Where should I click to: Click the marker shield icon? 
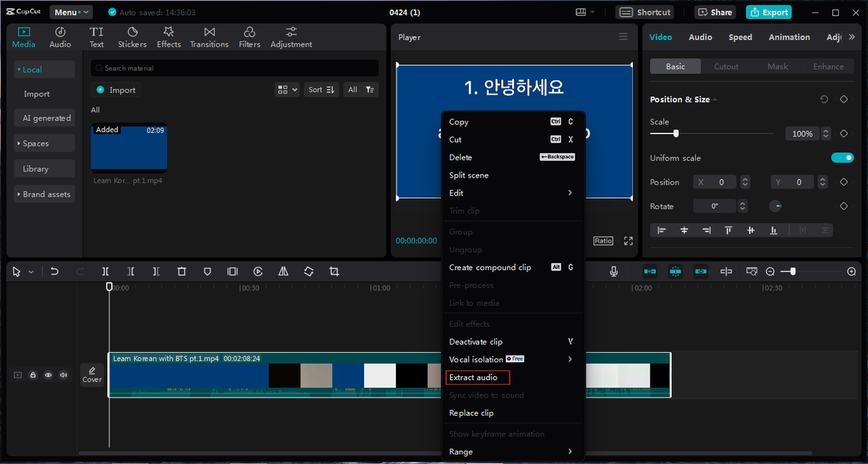point(208,271)
